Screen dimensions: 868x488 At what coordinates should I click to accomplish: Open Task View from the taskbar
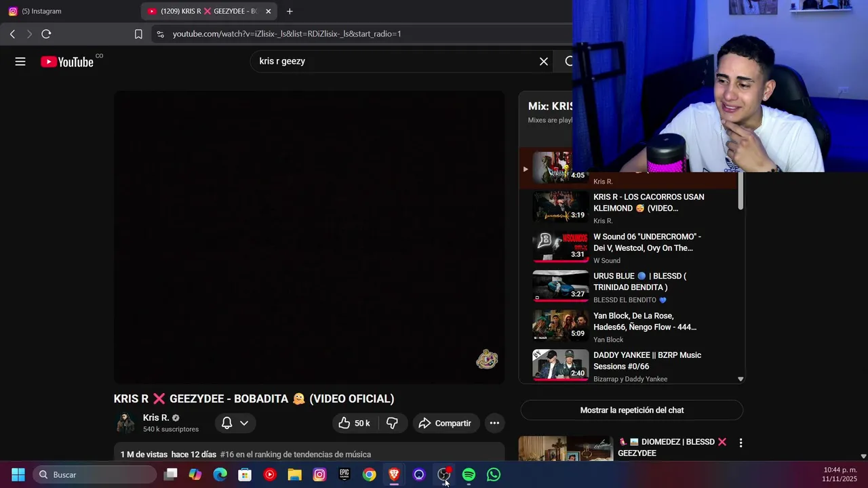(x=171, y=474)
